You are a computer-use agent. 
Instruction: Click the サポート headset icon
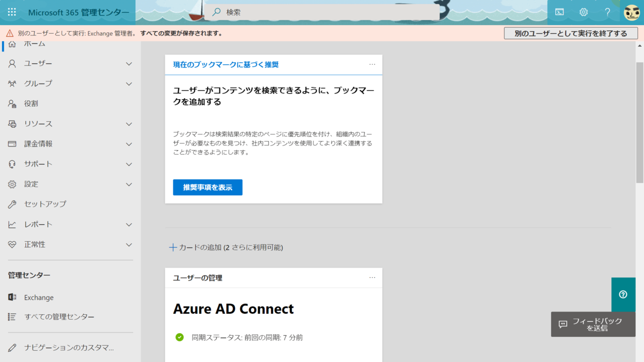coord(12,164)
